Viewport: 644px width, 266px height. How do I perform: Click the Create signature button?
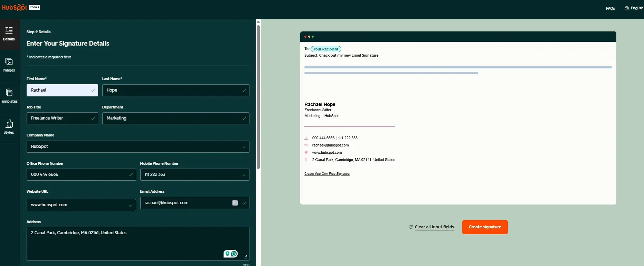tap(485, 227)
